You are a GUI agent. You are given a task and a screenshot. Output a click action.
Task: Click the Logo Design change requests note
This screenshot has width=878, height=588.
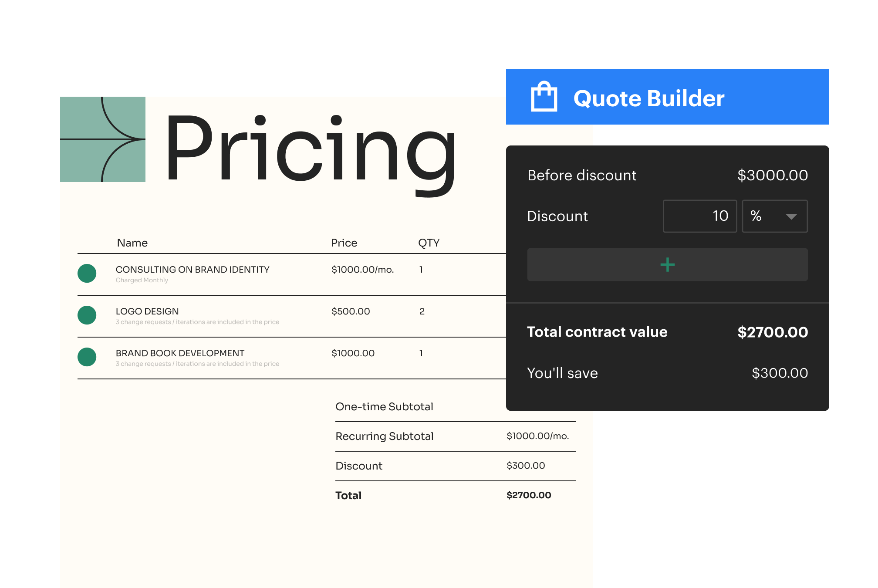pos(197,322)
